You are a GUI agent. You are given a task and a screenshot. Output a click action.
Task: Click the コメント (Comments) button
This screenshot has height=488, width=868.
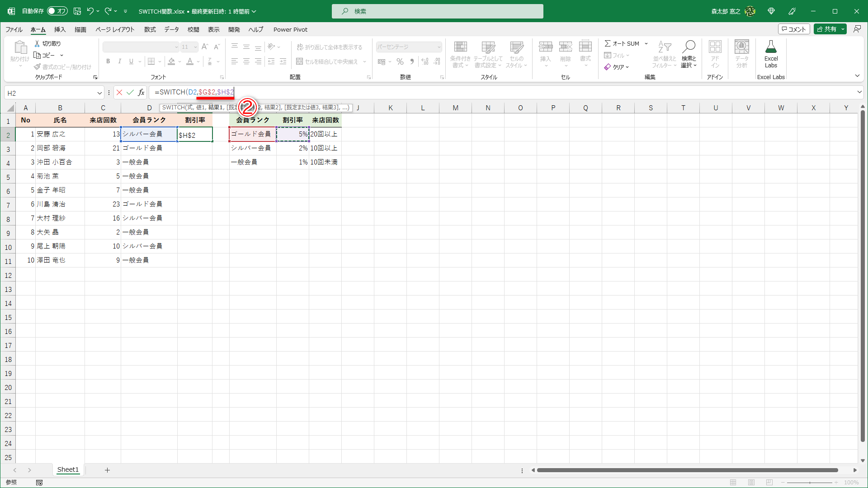pos(794,29)
